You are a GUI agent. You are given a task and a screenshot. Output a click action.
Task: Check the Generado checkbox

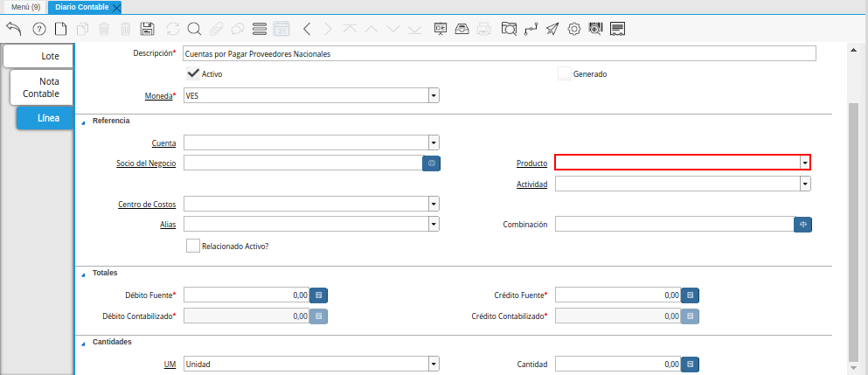pyautogui.click(x=564, y=73)
